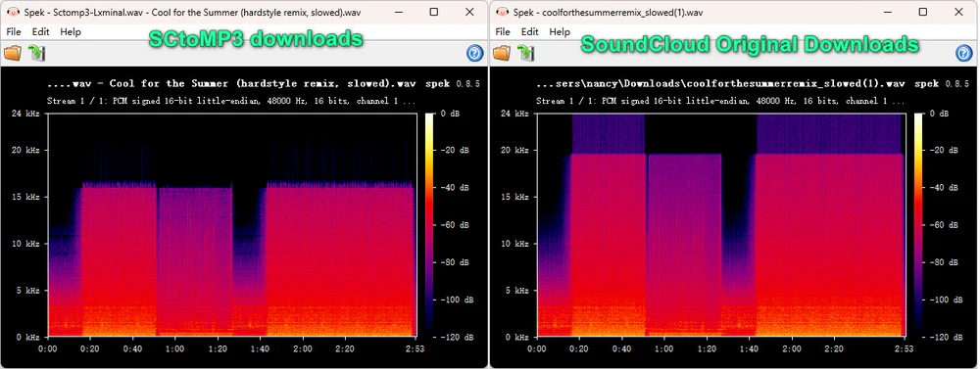Open Edit menu in right Spek window

coord(530,31)
